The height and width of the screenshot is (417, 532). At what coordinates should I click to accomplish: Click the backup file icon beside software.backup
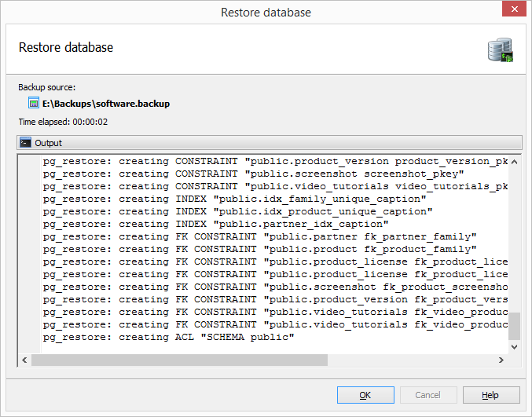click(33, 103)
